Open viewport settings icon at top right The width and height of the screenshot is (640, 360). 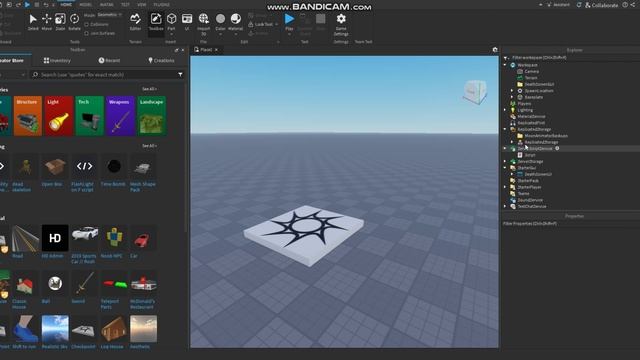coord(495,50)
